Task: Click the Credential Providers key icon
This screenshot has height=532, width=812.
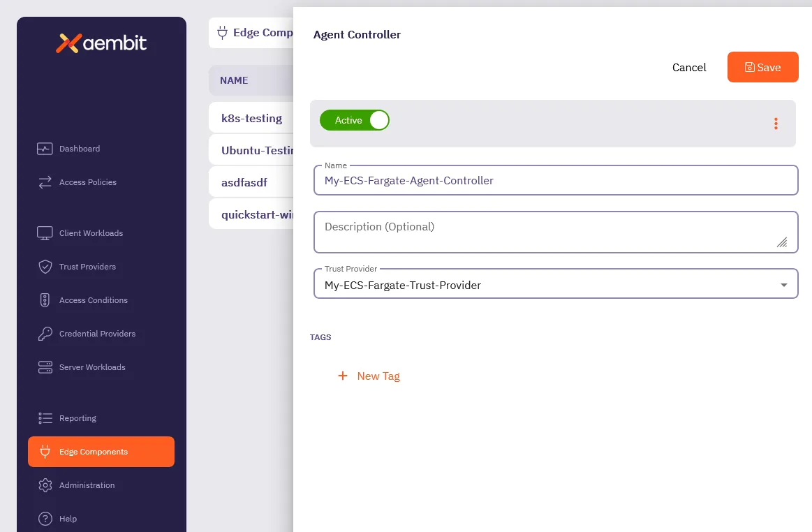Action: [45, 333]
